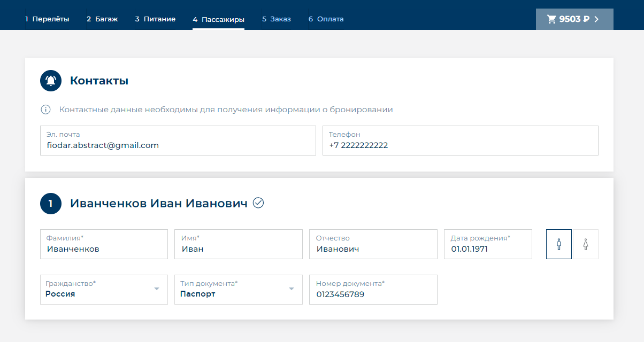
Task: Edit the Эл. почта field
Action: [178, 145]
